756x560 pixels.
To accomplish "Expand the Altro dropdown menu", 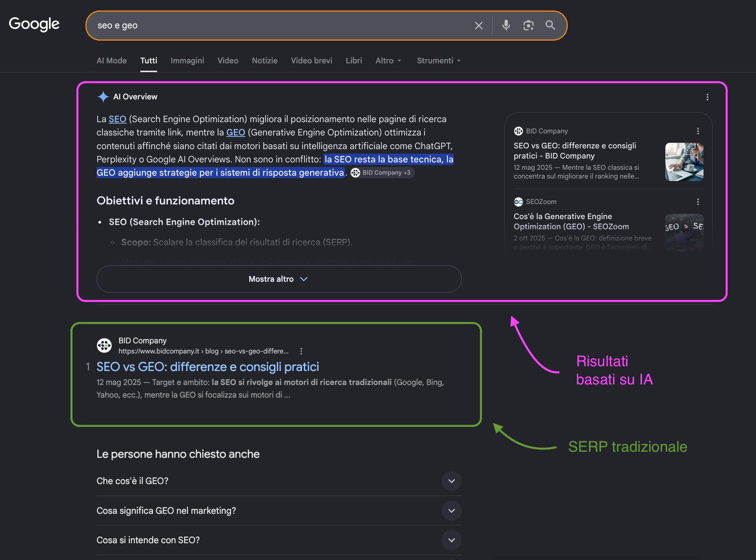I will [388, 61].
